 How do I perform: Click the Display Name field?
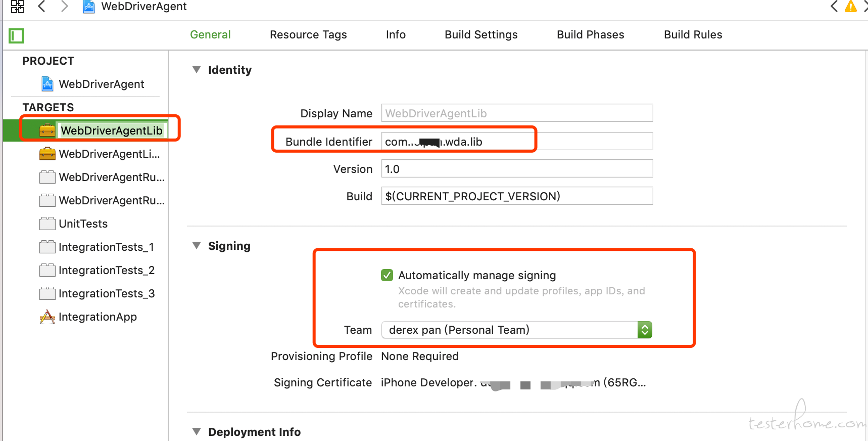coord(517,113)
